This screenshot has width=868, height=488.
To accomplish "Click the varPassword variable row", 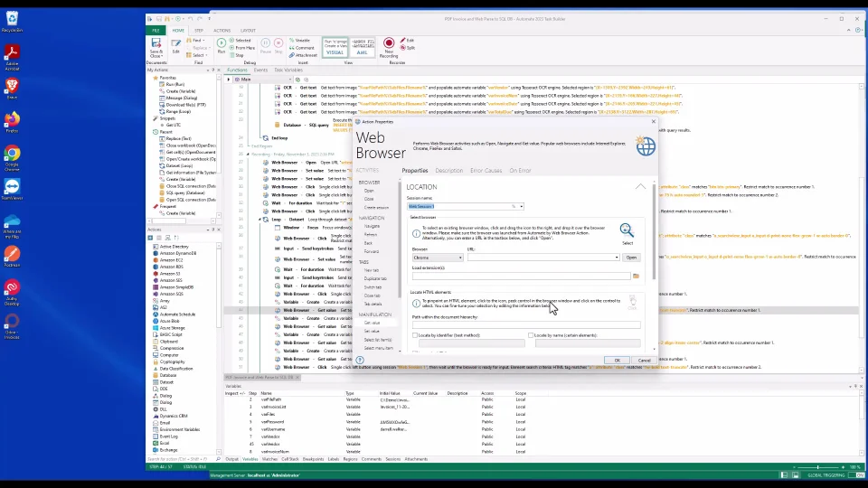I will click(376, 422).
